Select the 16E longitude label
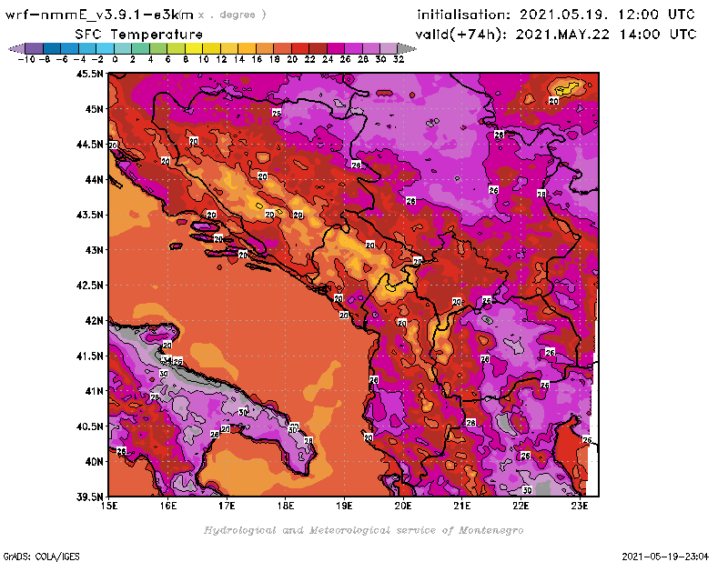 point(168,506)
